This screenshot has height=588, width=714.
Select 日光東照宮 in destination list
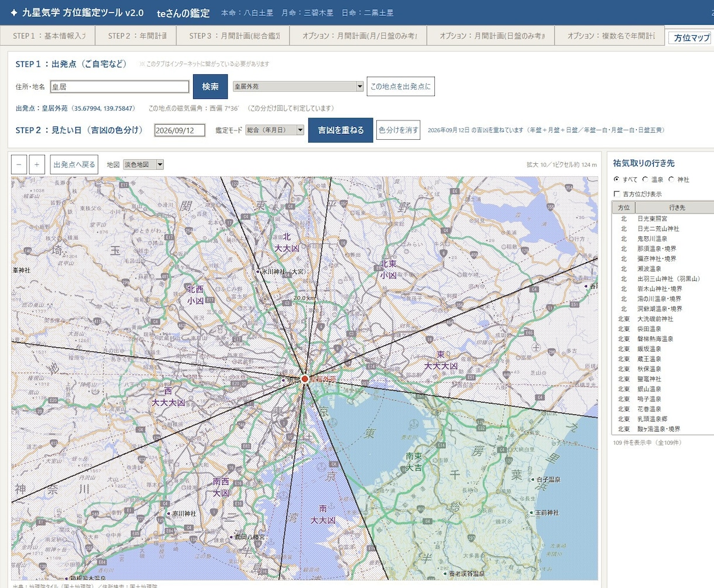(663, 219)
